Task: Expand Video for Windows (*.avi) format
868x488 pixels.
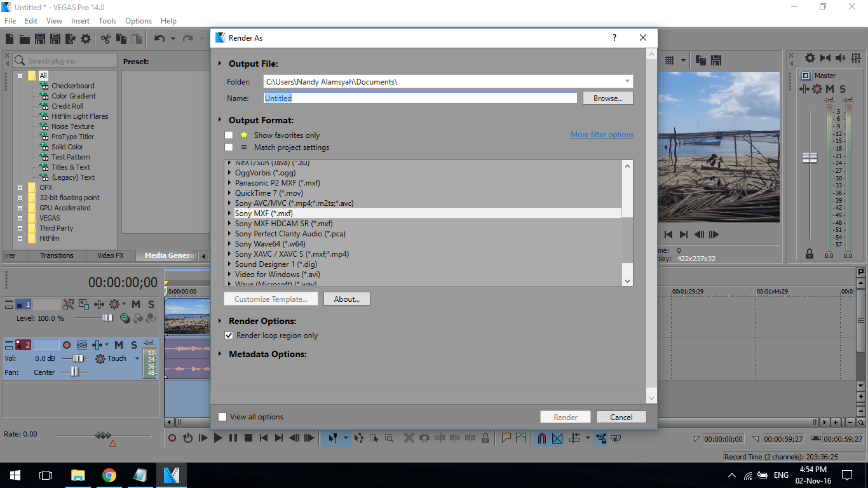Action: [x=229, y=274]
